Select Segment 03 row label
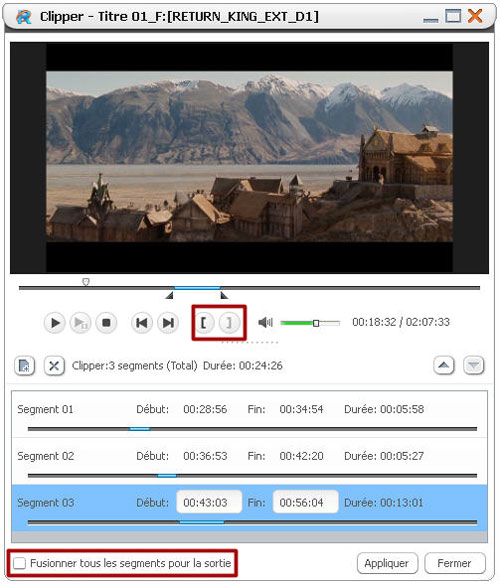This screenshot has height=584, width=500. 46,502
